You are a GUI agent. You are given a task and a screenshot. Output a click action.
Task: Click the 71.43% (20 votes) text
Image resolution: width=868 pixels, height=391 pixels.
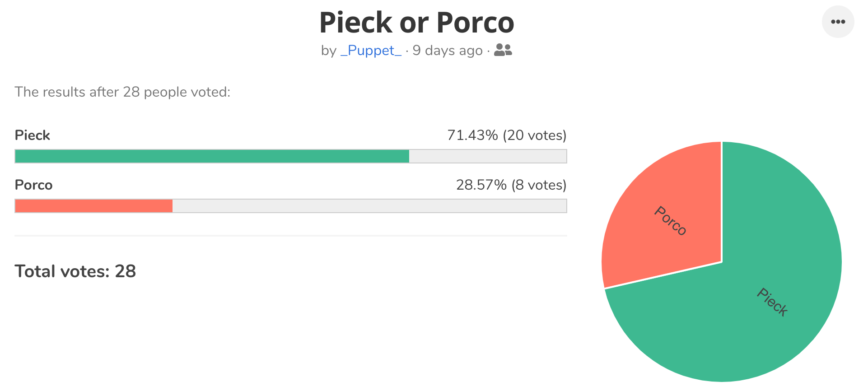(507, 135)
